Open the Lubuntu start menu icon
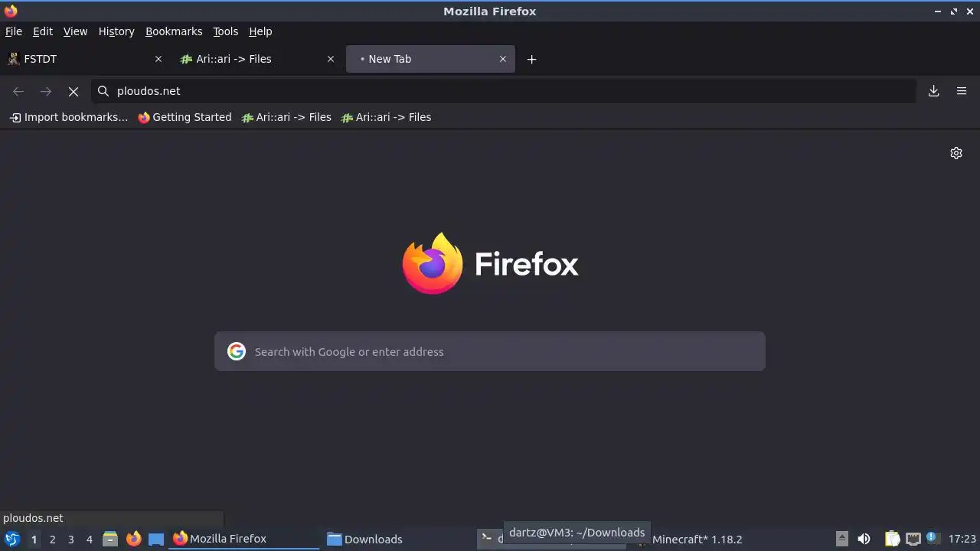980x551 pixels. [11, 539]
